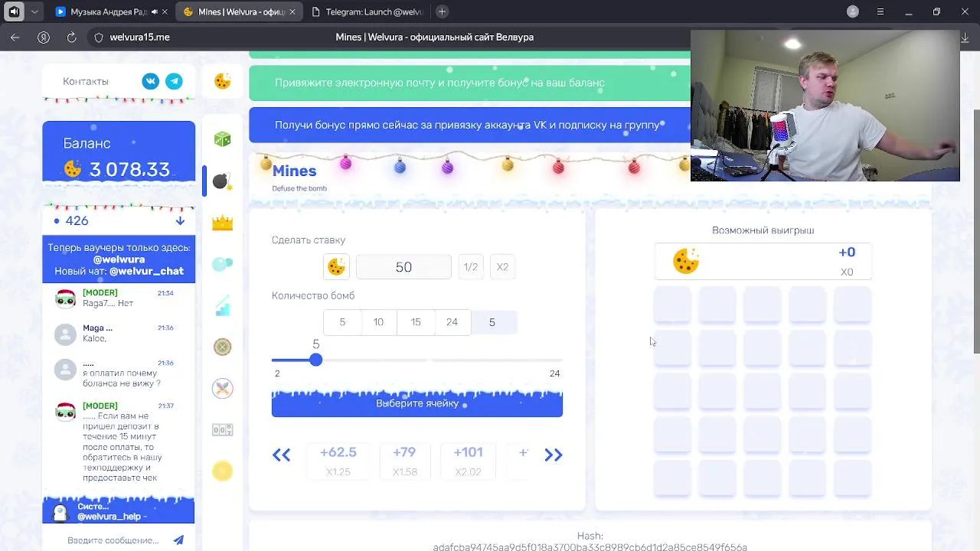Expand the online users 426 arrow
Viewport: 980px width, 551px height.
[x=180, y=220]
